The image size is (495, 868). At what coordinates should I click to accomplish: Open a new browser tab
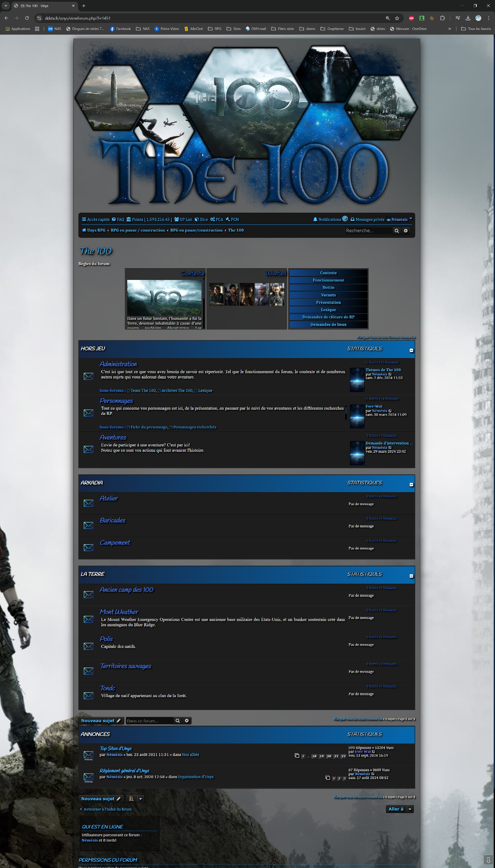(84, 6)
